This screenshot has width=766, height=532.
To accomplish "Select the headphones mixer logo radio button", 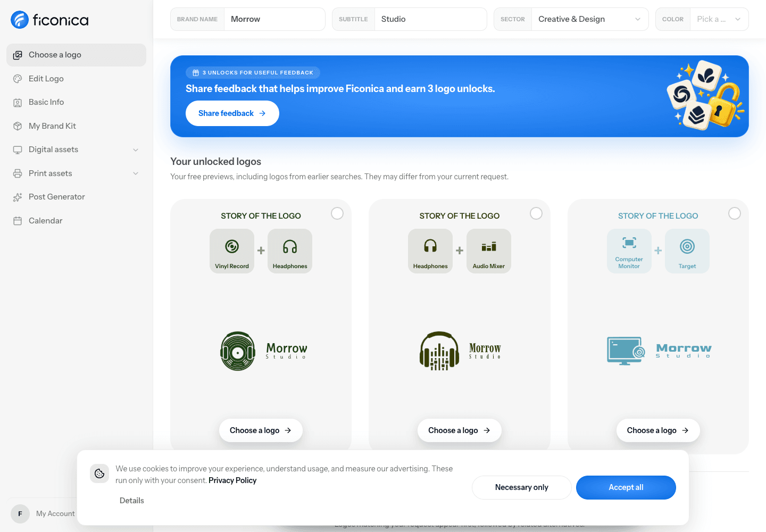I will click(x=536, y=213).
